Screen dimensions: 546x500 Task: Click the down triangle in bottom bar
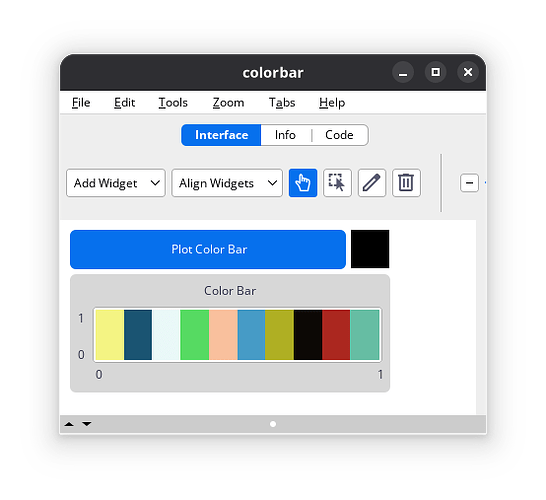87,424
